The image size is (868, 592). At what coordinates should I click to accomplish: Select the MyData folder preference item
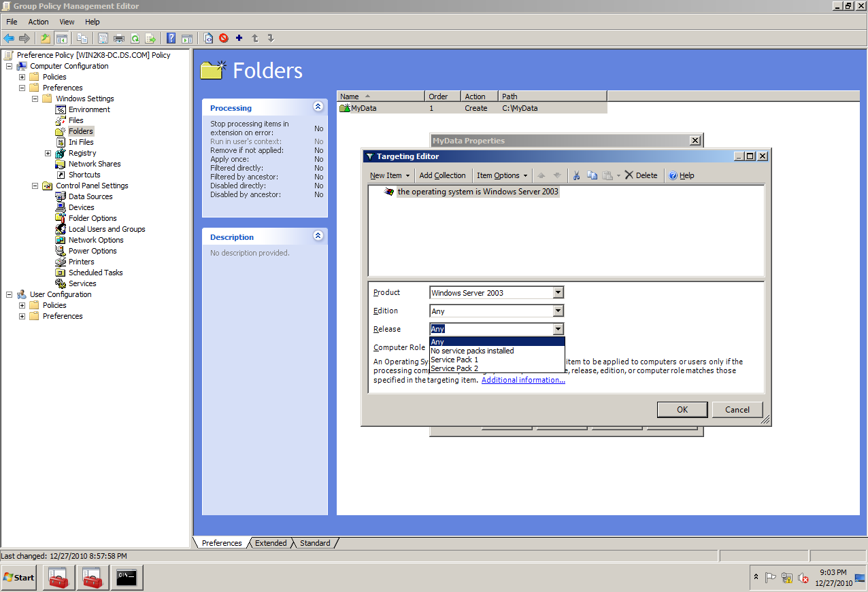tap(365, 107)
